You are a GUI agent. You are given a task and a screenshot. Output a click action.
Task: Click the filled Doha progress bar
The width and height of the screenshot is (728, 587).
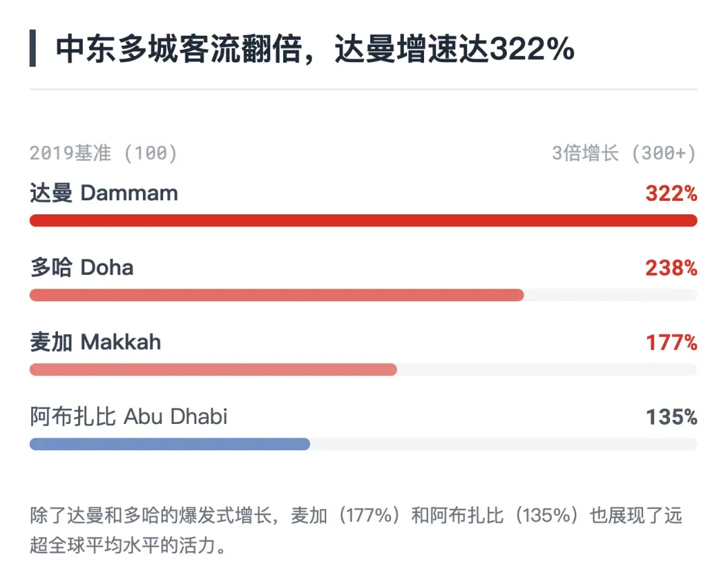[277, 295]
